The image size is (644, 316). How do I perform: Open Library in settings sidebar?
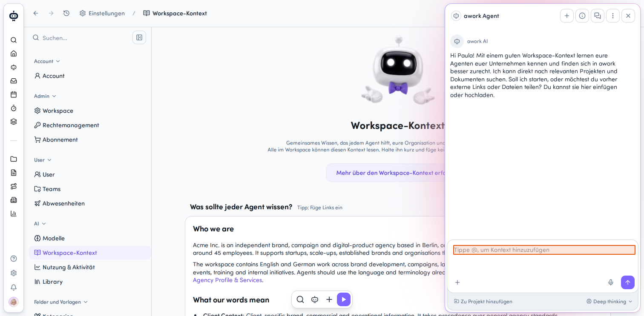point(90,282)
